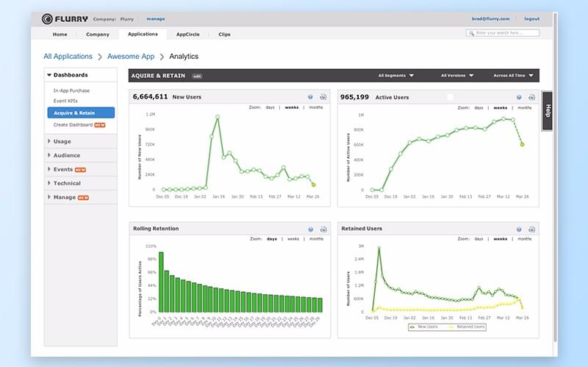588x367 pixels.
Task: Click the NEW badge beside Create Dashboard
Action: (x=100, y=125)
